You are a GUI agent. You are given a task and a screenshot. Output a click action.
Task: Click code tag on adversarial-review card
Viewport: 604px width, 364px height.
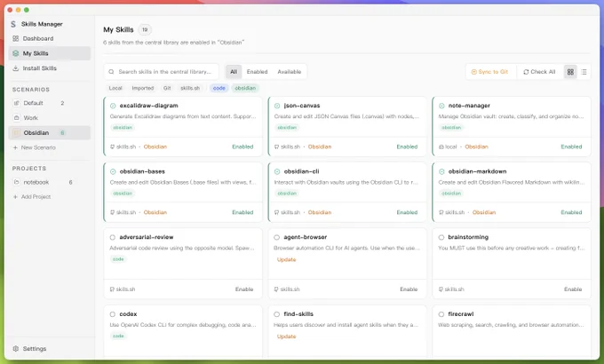tap(118, 259)
